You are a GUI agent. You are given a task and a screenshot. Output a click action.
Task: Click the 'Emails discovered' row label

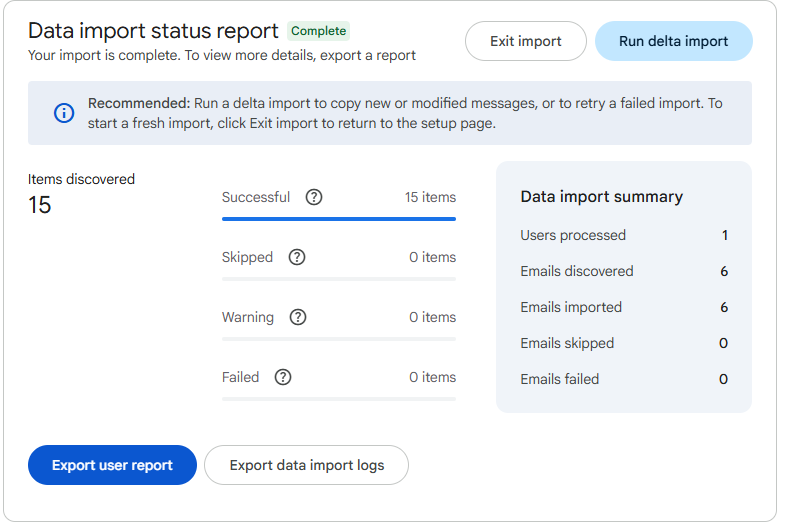coord(577,271)
